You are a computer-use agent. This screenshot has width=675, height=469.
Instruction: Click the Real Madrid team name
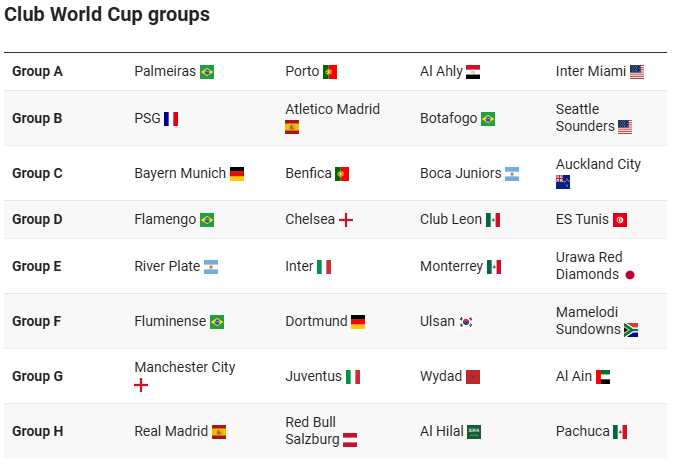171,431
